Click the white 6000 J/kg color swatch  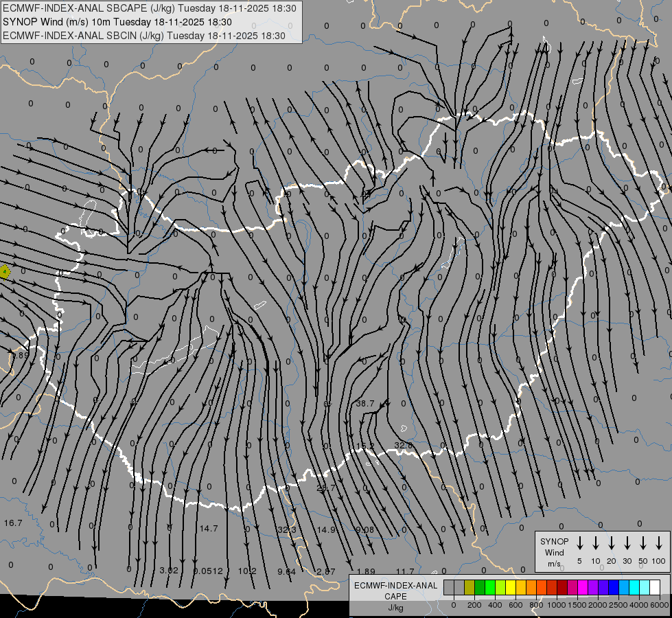[655, 587]
